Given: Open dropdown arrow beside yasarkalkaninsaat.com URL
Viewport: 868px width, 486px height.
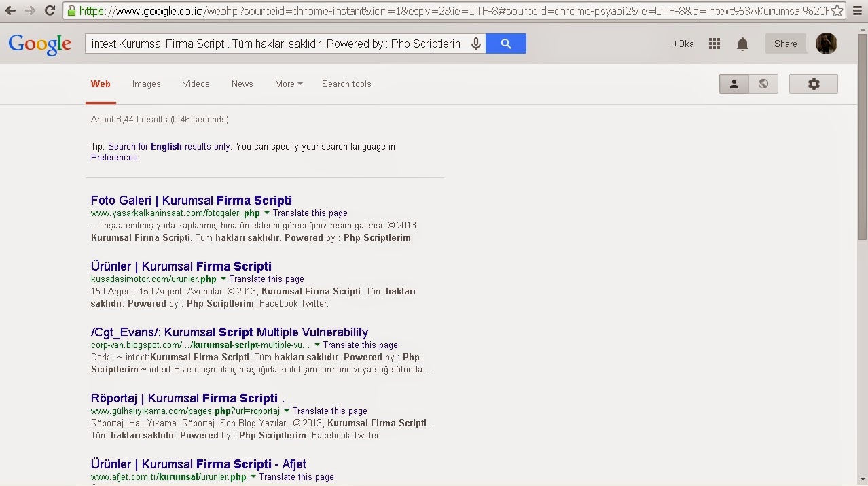Looking at the screenshot, I should (266, 213).
